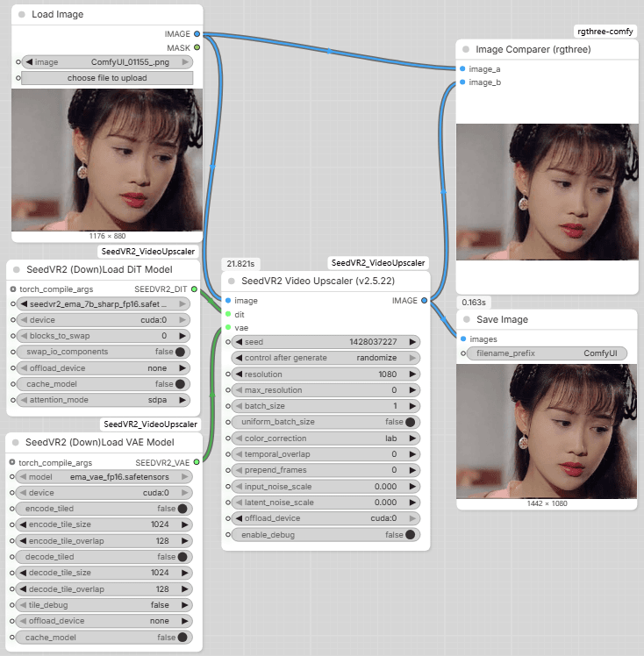Image resolution: width=644 pixels, height=656 pixels.
Task: Click the Save Image output preview thumbnail
Action: point(546,432)
